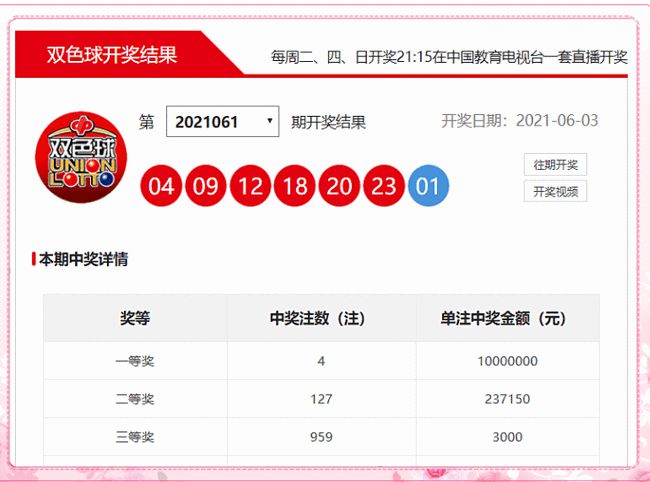
Task: Click the first prize winner count 4
Action: (x=321, y=361)
